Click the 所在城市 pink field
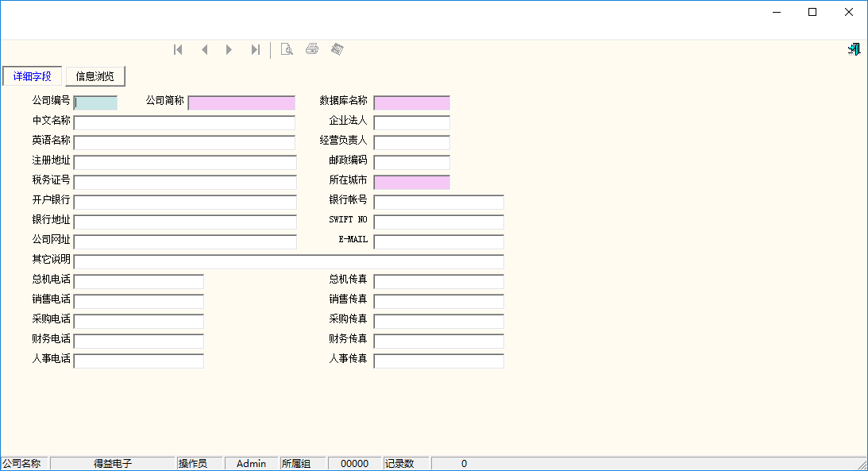 pyautogui.click(x=411, y=182)
